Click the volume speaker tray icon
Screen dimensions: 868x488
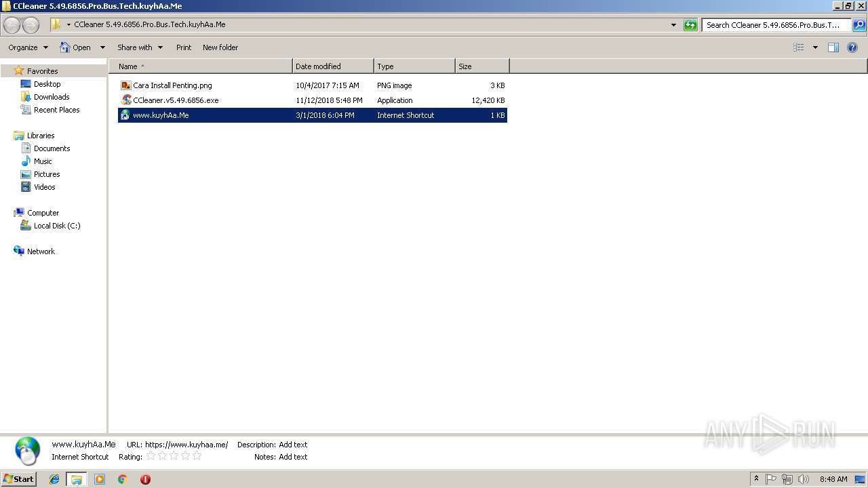point(804,479)
